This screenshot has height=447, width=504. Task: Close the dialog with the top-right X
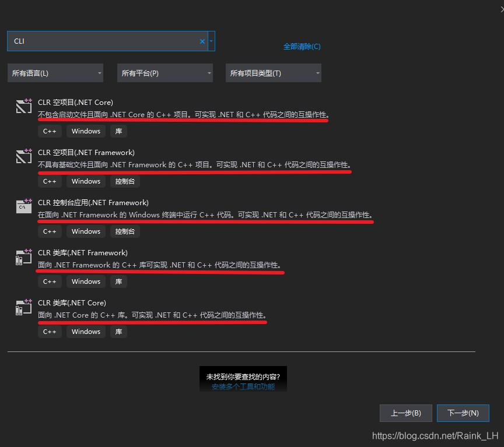[502, 9]
